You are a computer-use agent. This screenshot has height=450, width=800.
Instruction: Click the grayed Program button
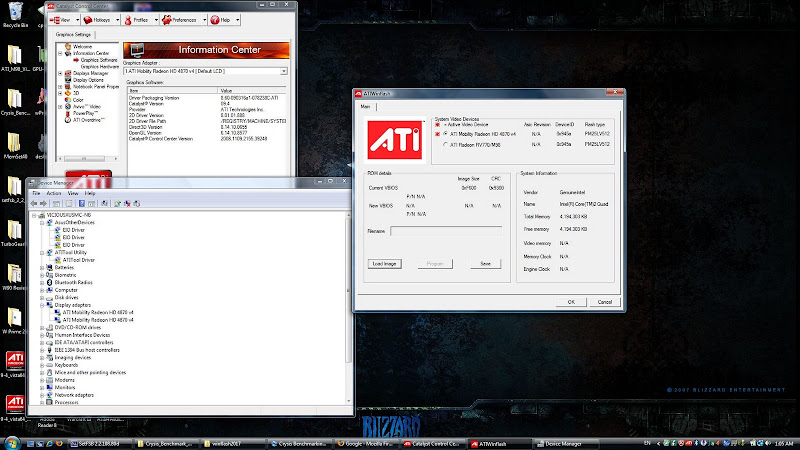pyautogui.click(x=435, y=264)
